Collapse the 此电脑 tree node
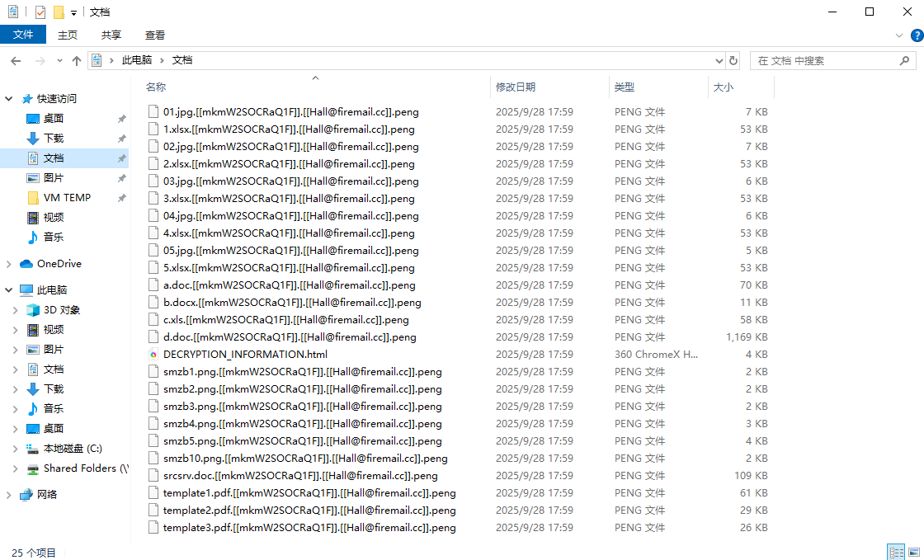The height and width of the screenshot is (560, 924). click(9, 290)
